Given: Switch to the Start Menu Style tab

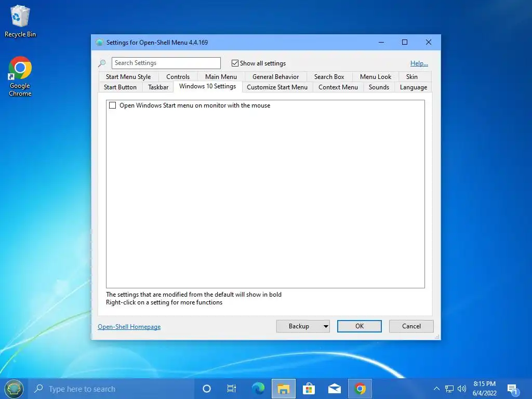Looking at the screenshot, I should click(x=128, y=77).
